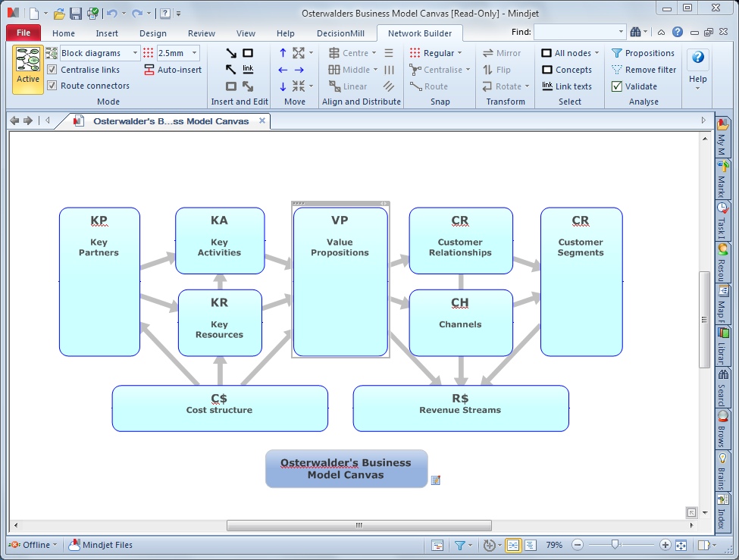Click the Concepts select button
This screenshot has width=739, height=560.
(566, 70)
